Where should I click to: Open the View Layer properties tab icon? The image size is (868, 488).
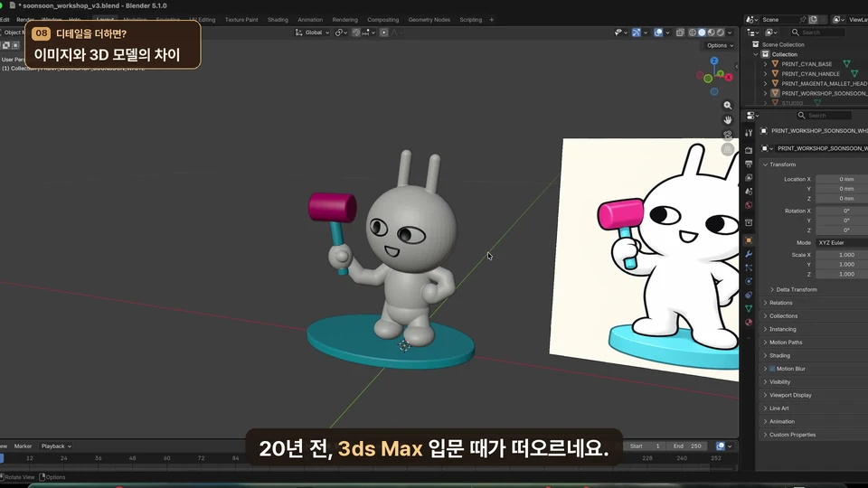pos(749,178)
